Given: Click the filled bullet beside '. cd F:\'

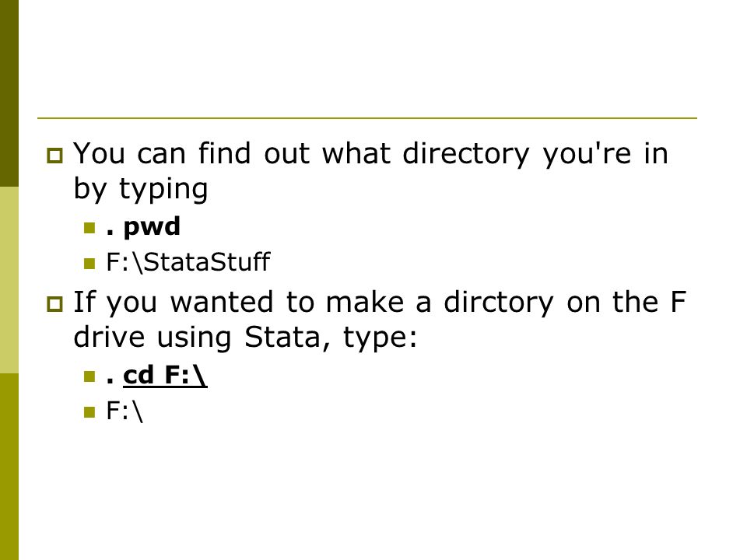Looking at the screenshot, I should 89,376.
